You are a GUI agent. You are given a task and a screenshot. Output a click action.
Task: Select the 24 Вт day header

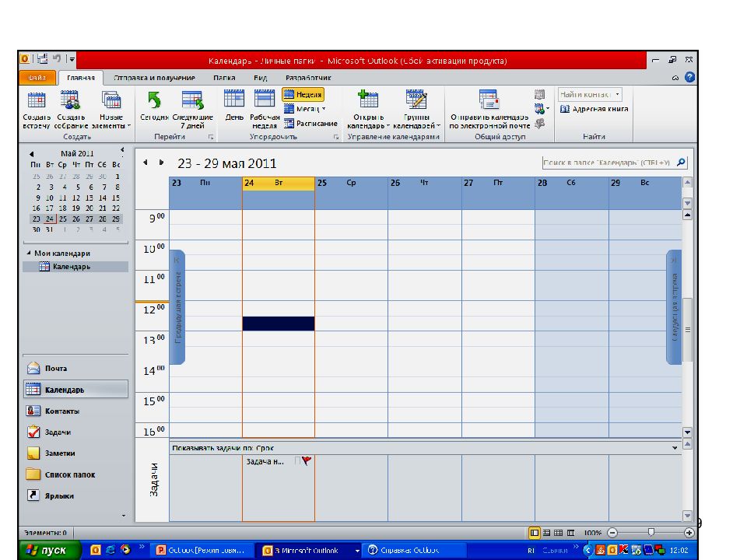coord(279,183)
